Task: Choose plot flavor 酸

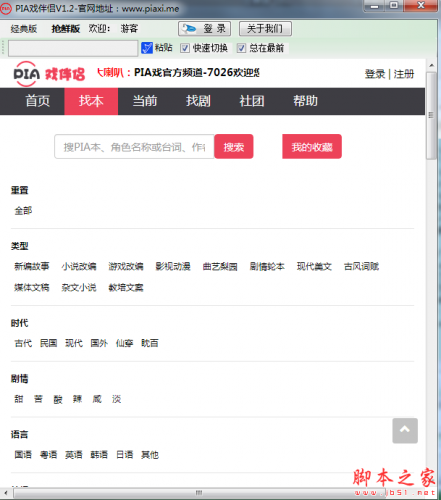Action: pyautogui.click(x=58, y=399)
